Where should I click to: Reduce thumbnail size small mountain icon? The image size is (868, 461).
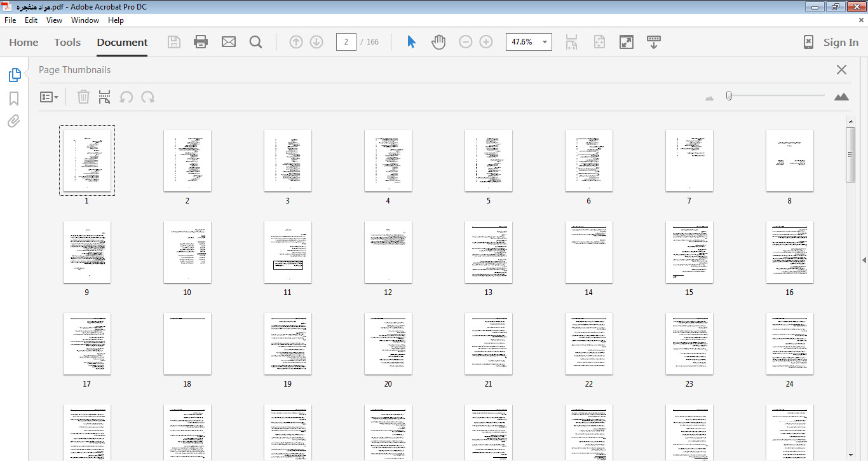coord(710,98)
